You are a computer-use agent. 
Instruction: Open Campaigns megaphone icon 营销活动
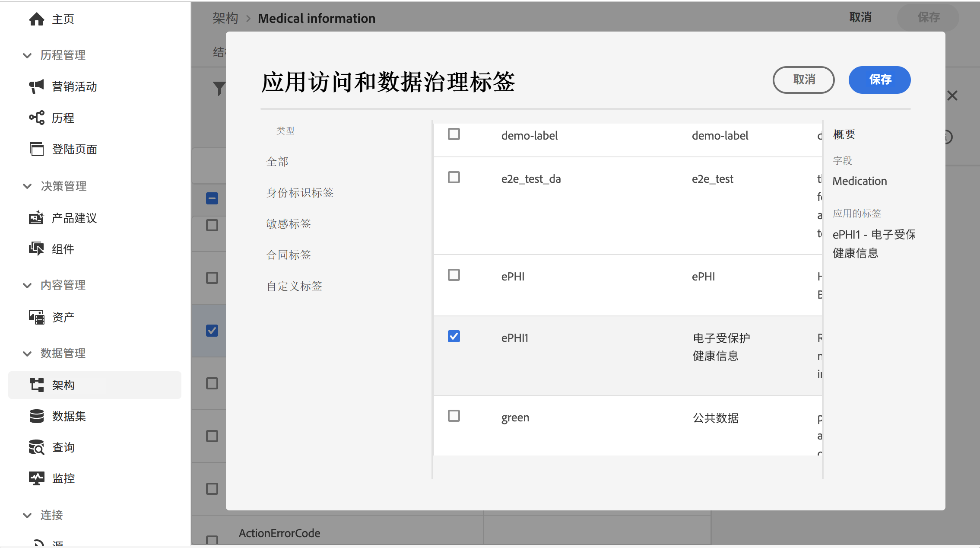[x=37, y=86]
